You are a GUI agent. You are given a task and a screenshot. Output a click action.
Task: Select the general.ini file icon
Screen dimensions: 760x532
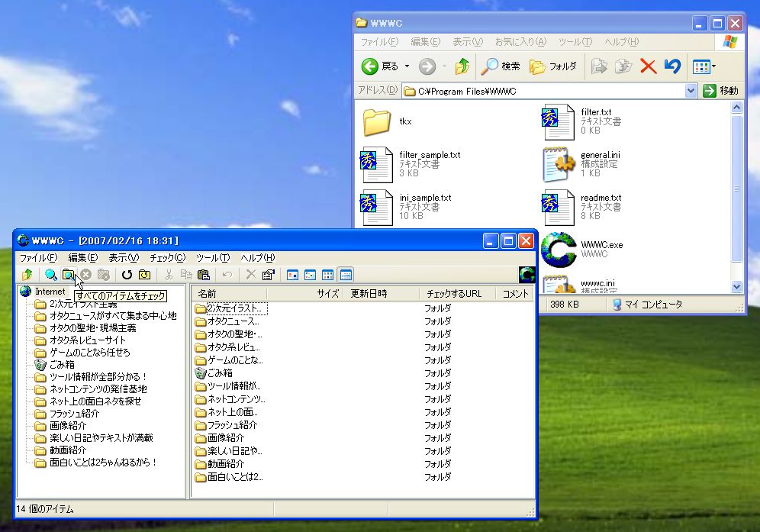click(x=559, y=164)
